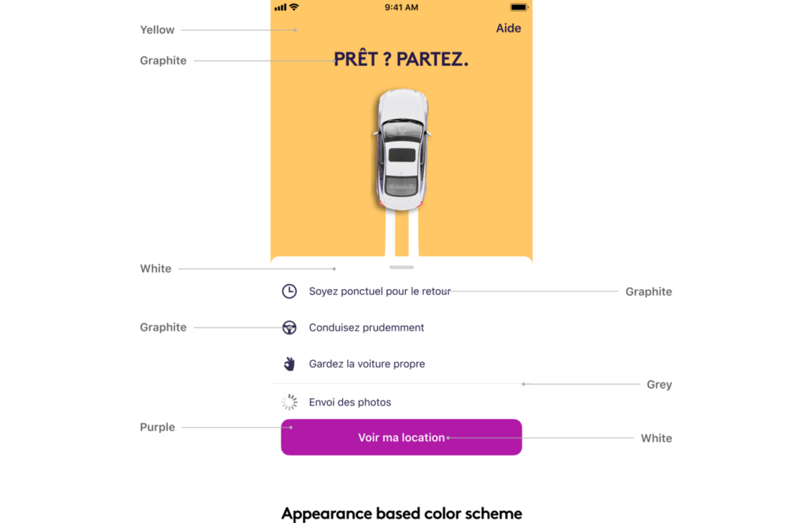Click the bottom sheet drag handle
The image size is (812, 523).
click(x=401, y=267)
